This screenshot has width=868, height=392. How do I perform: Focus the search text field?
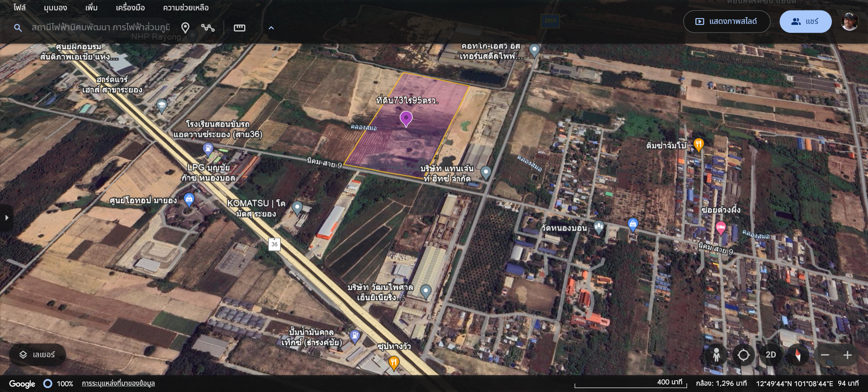[100, 28]
